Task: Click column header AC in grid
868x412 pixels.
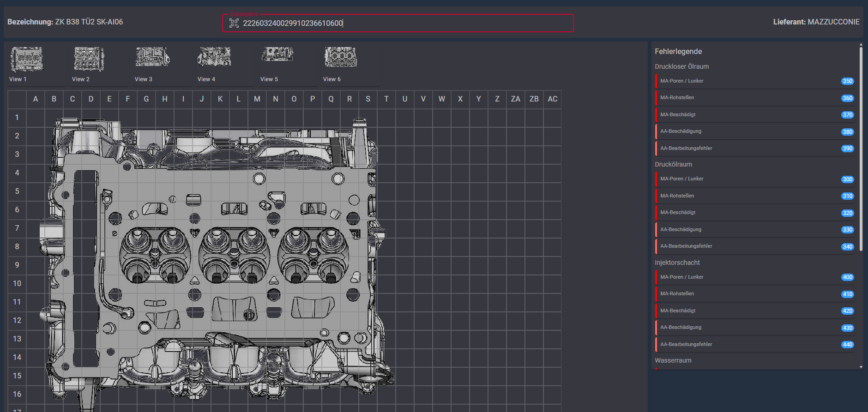Action: pyautogui.click(x=553, y=99)
